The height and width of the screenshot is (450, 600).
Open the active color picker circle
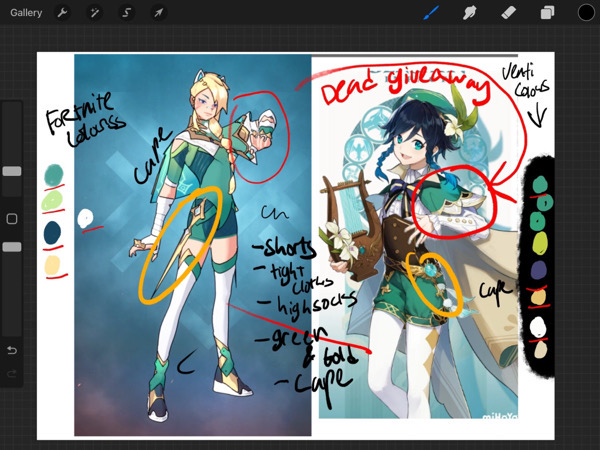pos(586,13)
